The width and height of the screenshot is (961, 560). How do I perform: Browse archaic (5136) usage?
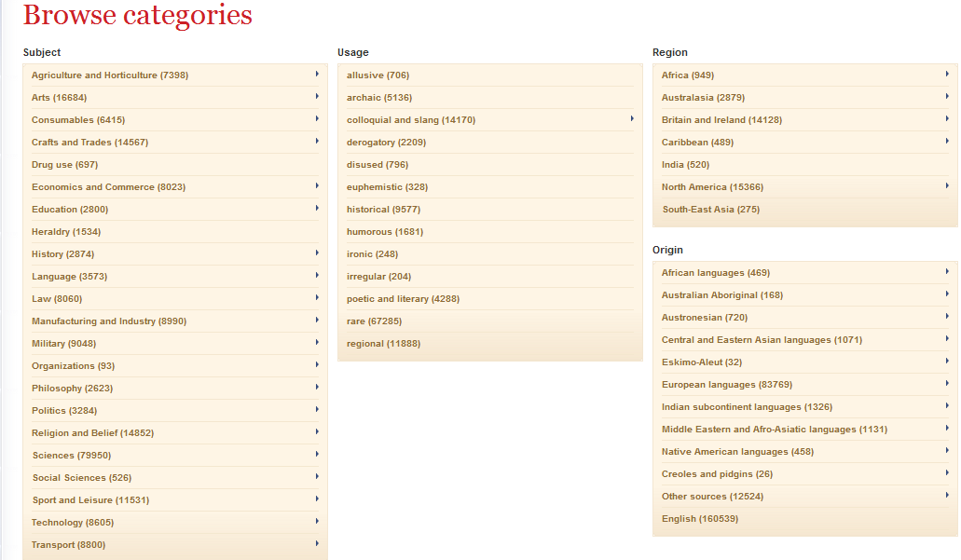379,98
